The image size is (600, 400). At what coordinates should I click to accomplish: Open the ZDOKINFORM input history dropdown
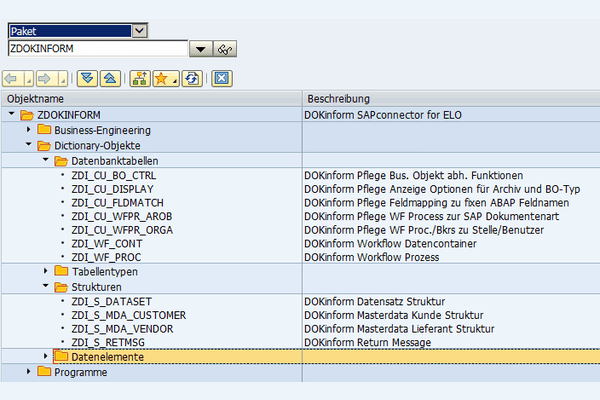pos(200,49)
